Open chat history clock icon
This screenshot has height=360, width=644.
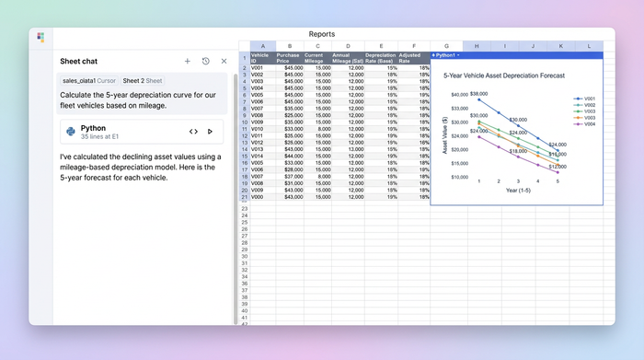(206, 62)
